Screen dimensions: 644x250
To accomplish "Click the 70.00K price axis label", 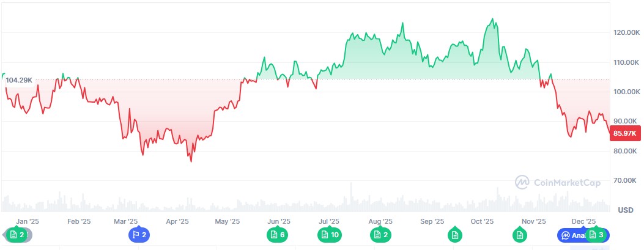I will point(626,180).
